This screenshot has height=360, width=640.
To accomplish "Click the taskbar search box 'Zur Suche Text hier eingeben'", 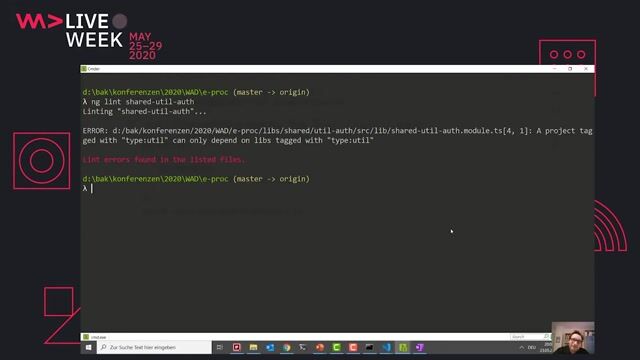I will [154, 347].
